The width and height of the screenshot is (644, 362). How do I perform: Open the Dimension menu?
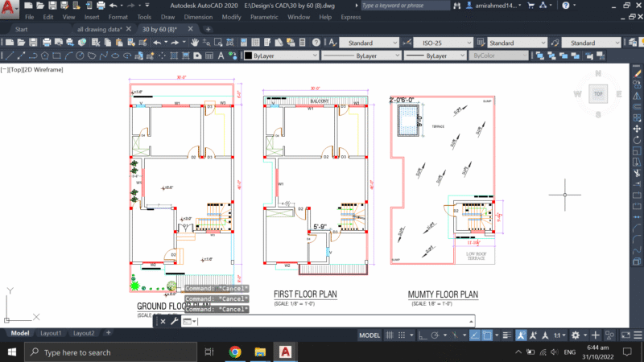coord(198,17)
